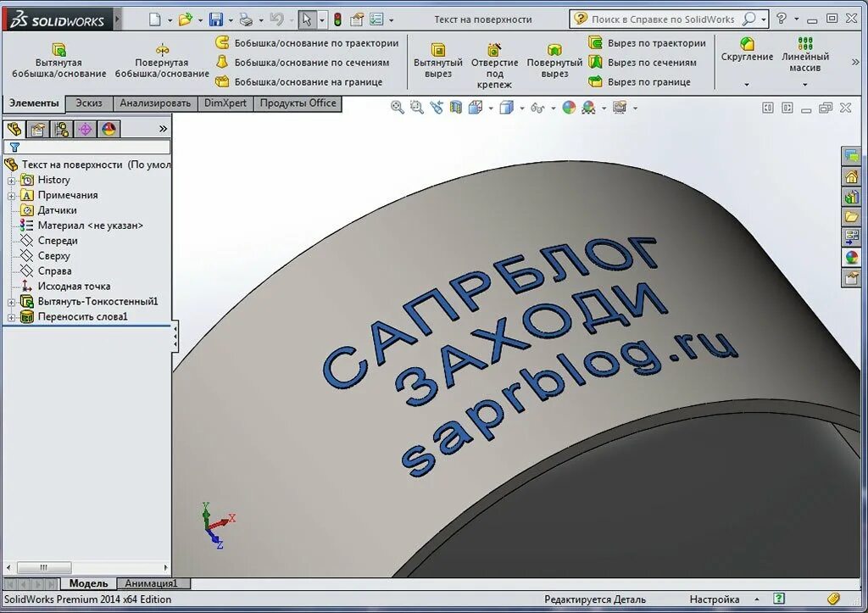Open the Продукты Office tab
Screen dimensions: 868x613
298,103
